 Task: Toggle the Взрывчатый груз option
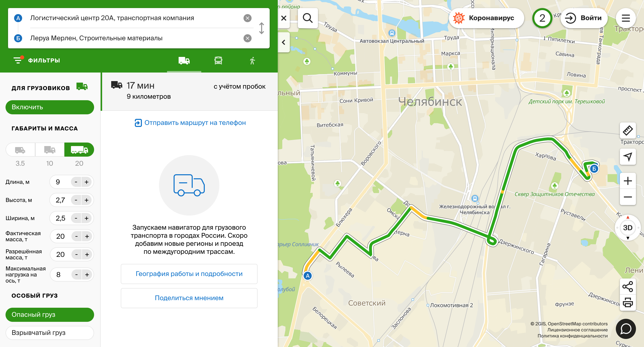50,333
